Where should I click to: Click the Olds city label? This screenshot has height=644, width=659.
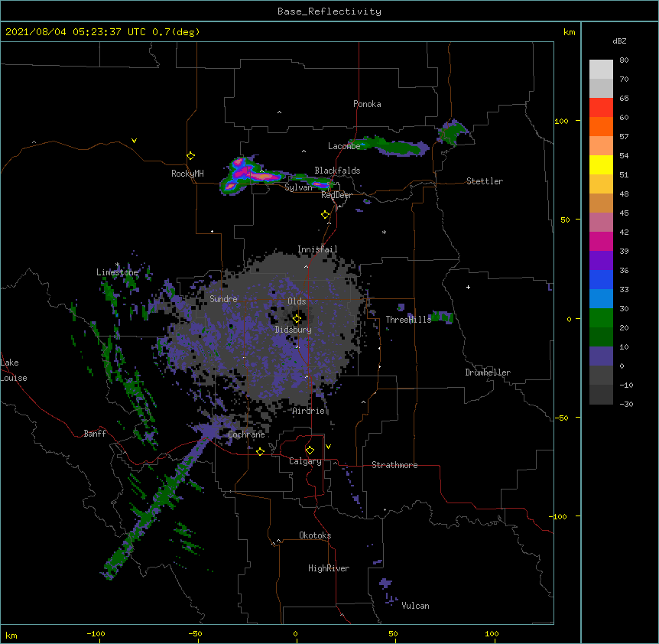[x=297, y=301]
